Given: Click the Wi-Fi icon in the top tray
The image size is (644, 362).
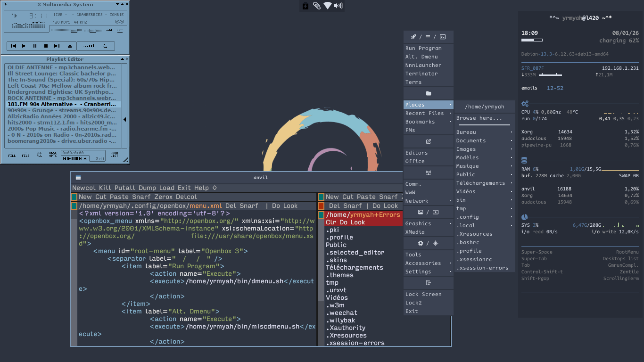Looking at the screenshot, I should tap(328, 6).
